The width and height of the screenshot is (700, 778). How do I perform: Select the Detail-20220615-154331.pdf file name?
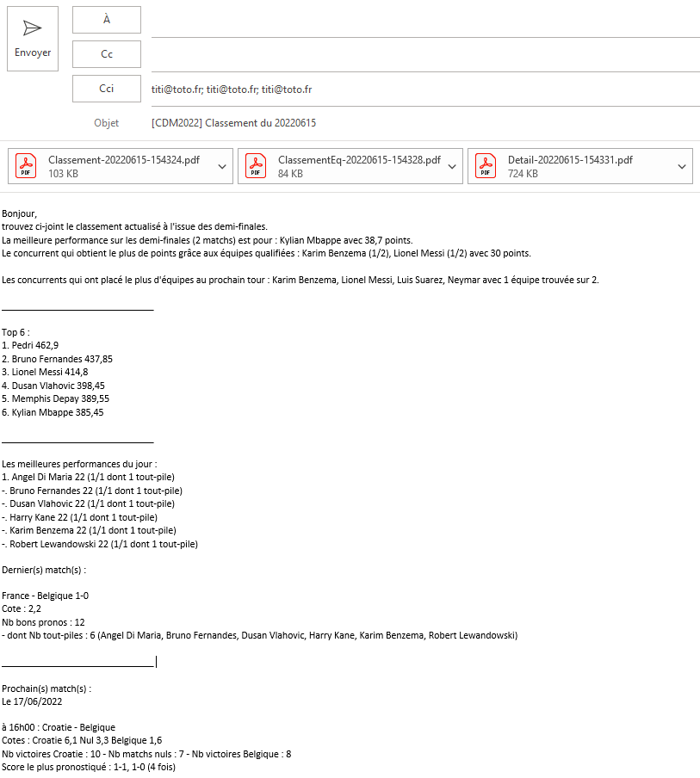pyautogui.click(x=570, y=160)
